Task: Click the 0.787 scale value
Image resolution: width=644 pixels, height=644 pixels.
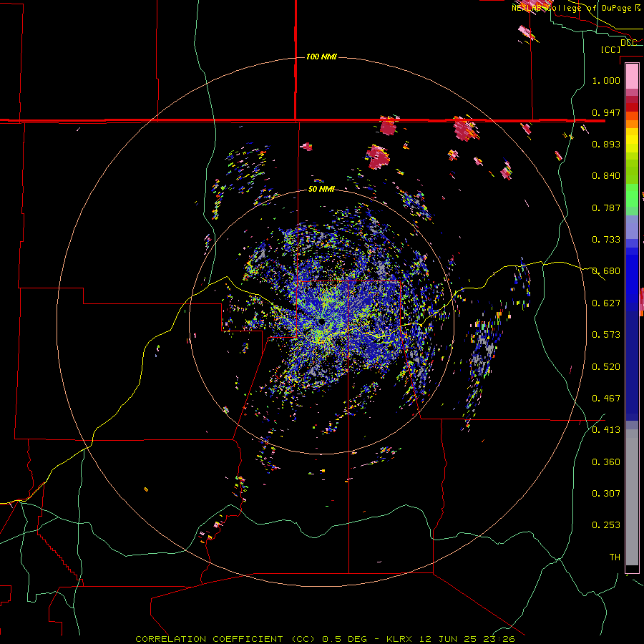Action: point(606,208)
